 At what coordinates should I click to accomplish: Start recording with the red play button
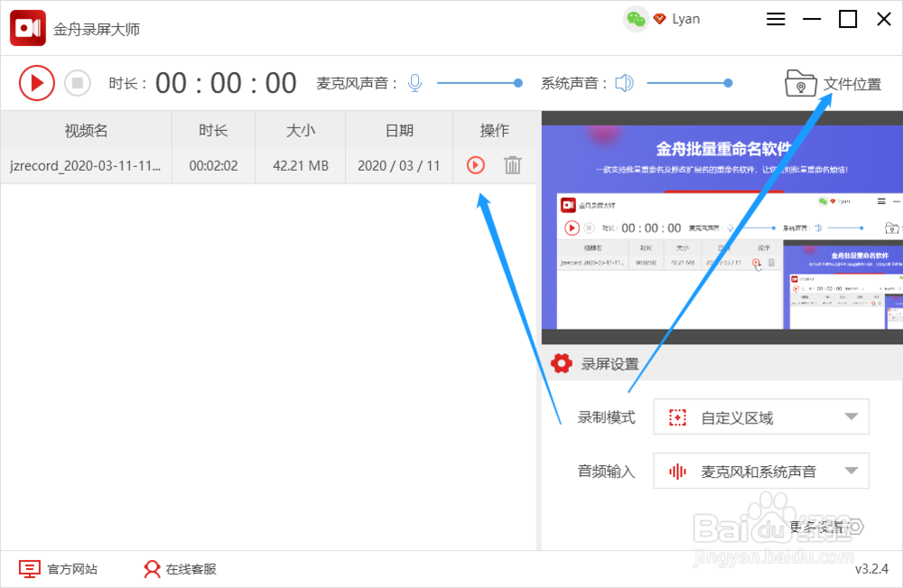pos(37,83)
